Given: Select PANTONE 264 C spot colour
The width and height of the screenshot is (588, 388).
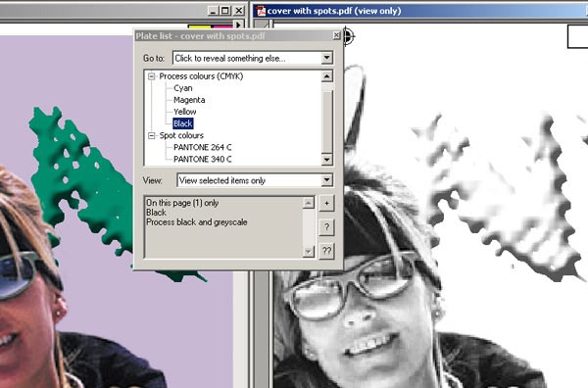Looking at the screenshot, I should [203, 147].
